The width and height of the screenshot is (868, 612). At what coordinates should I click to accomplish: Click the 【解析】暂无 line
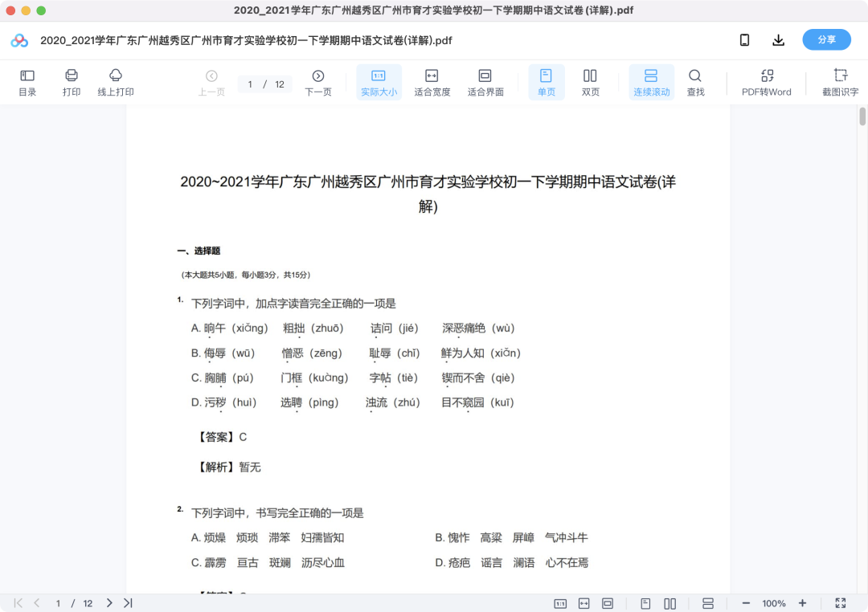click(228, 467)
